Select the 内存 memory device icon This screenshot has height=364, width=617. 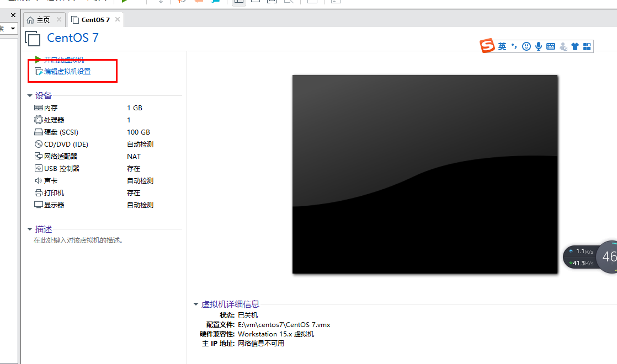point(39,108)
